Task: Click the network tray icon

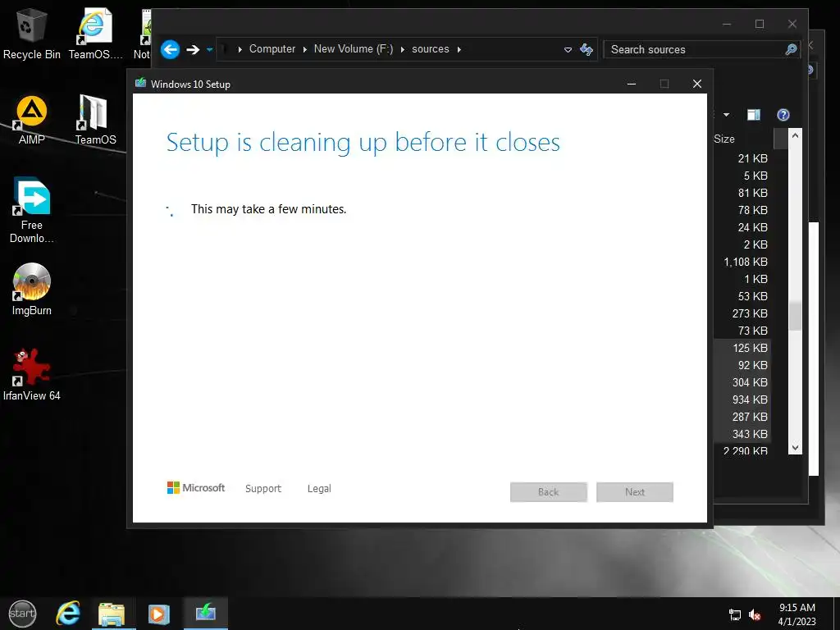Action: (735, 615)
